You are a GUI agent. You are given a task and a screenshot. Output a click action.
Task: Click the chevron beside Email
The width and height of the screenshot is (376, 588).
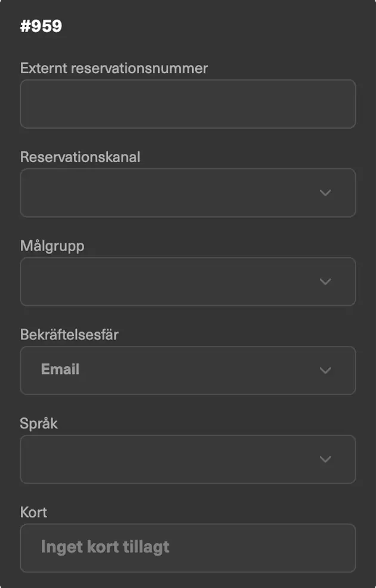325,370
